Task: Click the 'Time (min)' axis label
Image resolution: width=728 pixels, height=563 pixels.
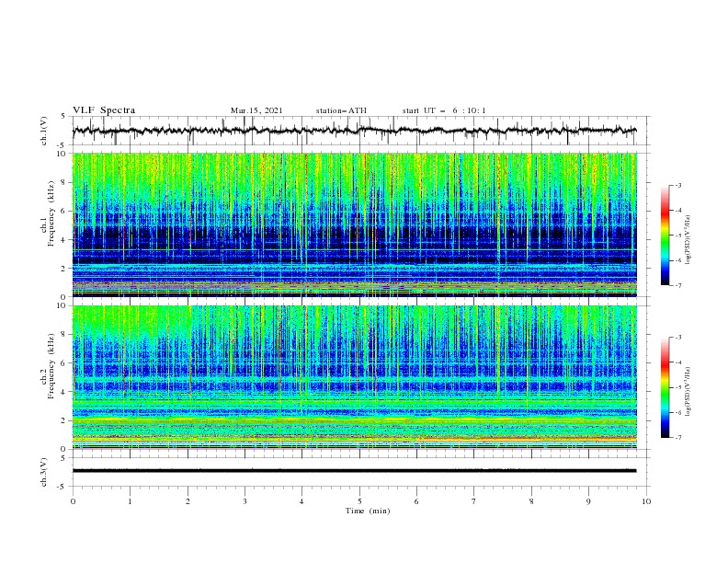Action: click(x=368, y=511)
